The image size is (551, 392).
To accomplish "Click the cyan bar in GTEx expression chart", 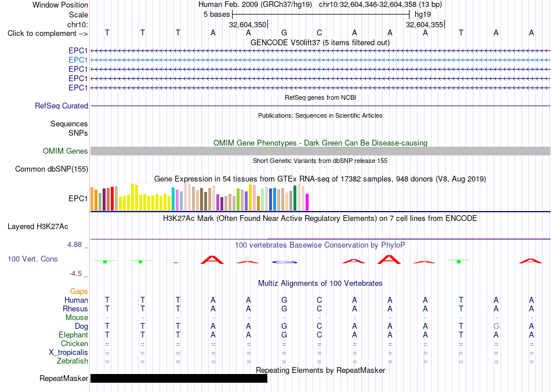I will 173,199.
